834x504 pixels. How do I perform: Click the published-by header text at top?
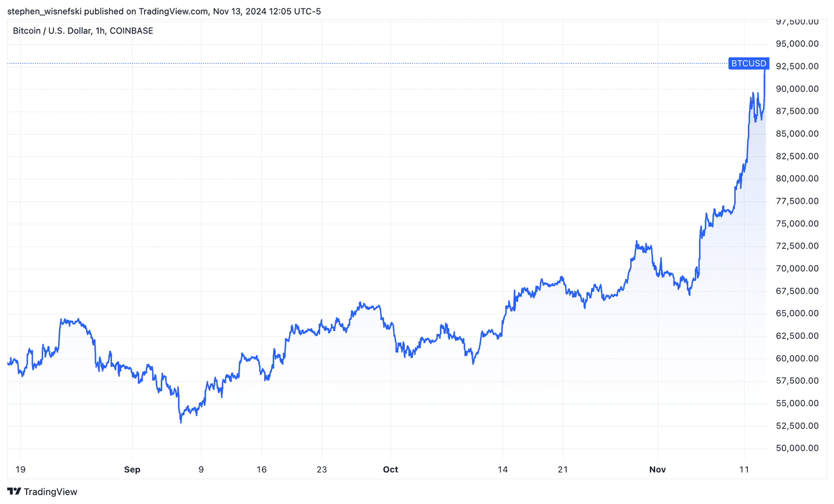pyautogui.click(x=164, y=11)
